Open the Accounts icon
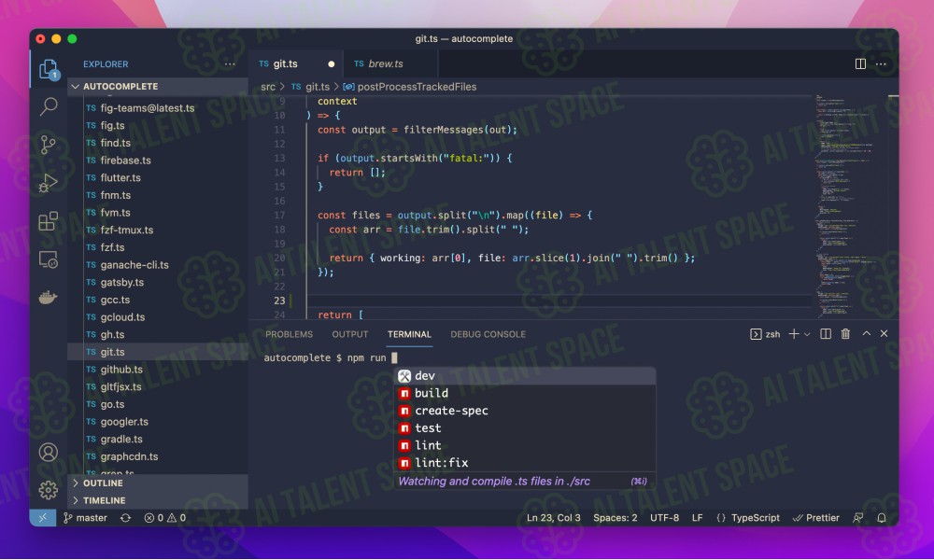Image resolution: width=934 pixels, height=560 pixels. pos(49,453)
